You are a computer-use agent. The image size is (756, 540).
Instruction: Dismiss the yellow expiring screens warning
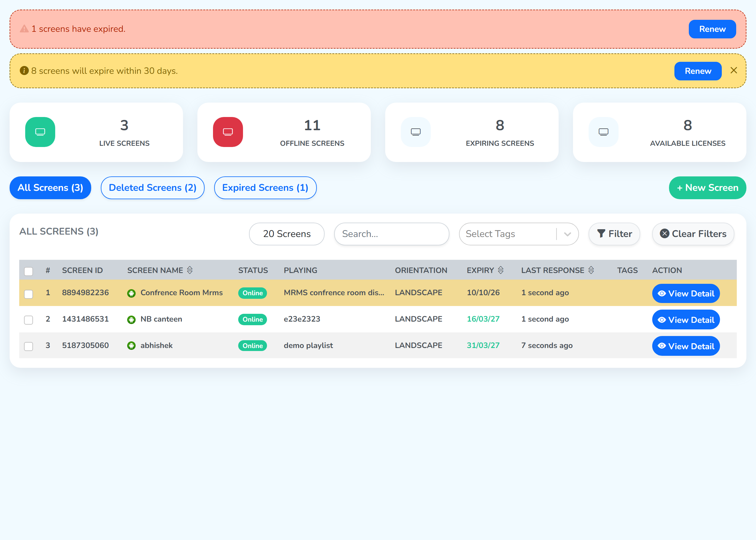734,70
